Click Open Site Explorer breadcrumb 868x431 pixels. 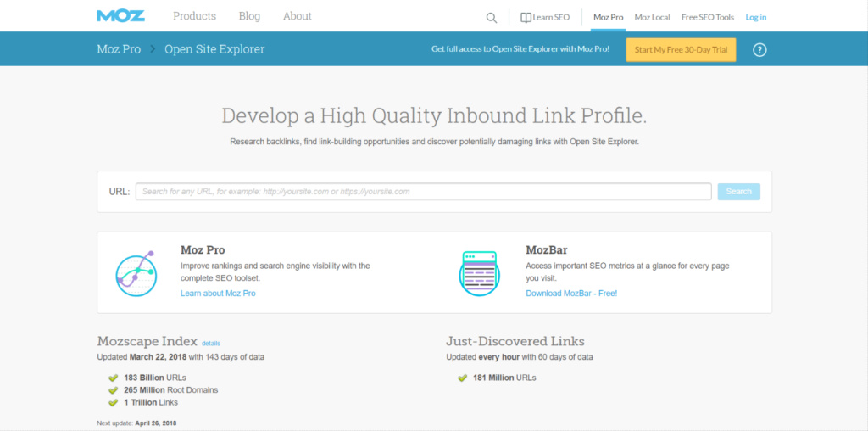point(214,49)
